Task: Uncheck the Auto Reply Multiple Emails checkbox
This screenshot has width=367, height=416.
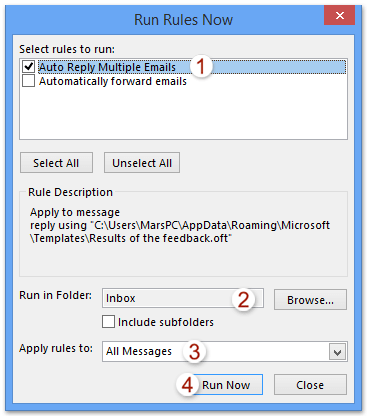Action: click(x=28, y=67)
